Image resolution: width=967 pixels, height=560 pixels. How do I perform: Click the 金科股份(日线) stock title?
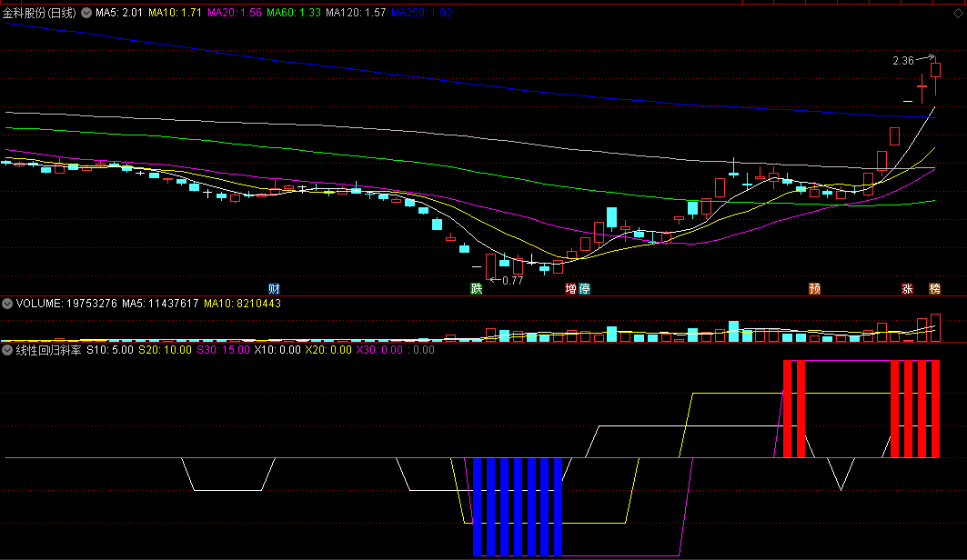[39, 13]
